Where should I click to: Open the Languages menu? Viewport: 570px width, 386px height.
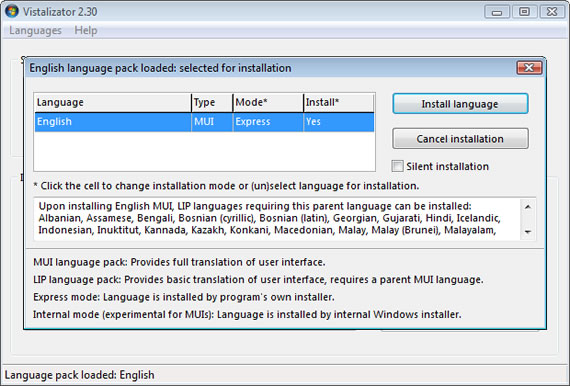35,31
